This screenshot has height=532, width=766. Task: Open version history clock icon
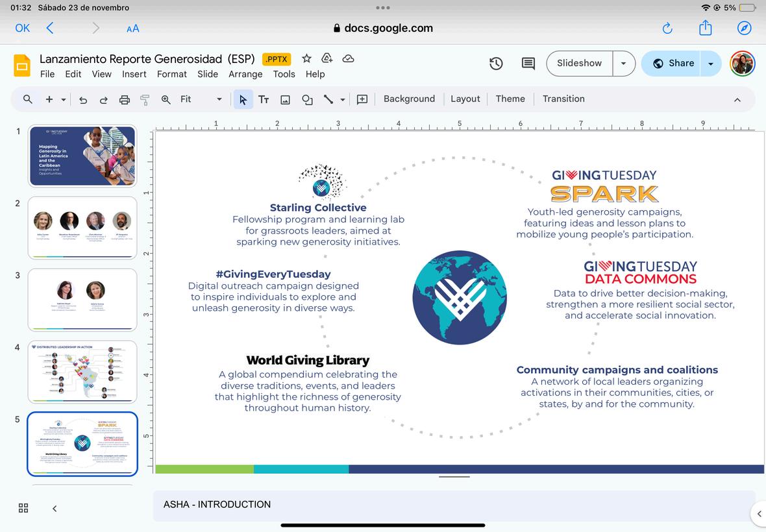(x=496, y=64)
